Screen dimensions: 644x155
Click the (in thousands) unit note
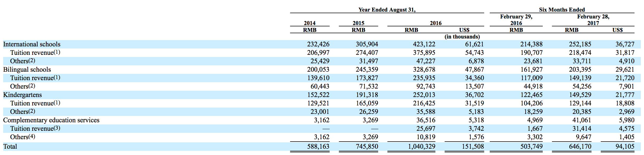[x=462, y=37]
